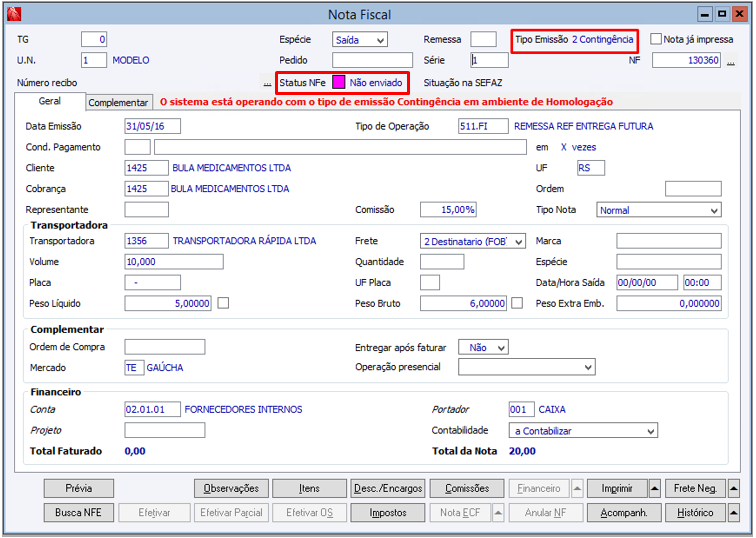Image resolution: width=756 pixels, height=538 pixels.
Task: Click the Imprimir button
Action: coord(617,488)
